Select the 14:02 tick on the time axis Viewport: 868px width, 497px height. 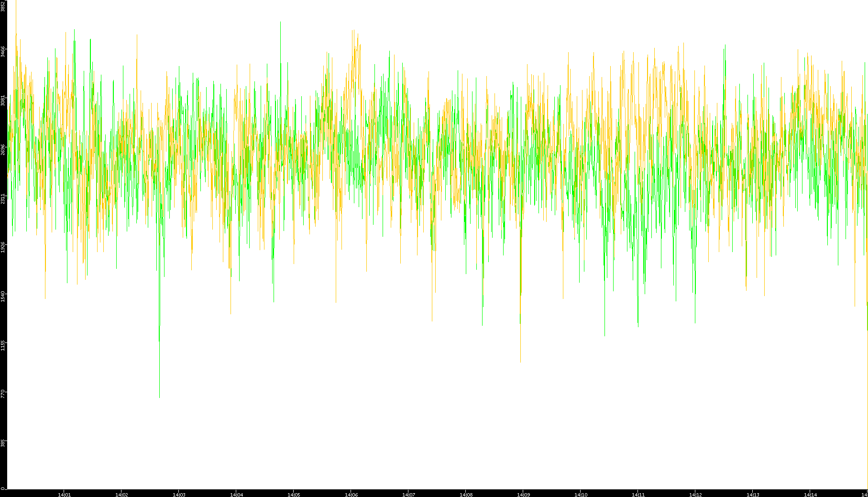pos(121,494)
